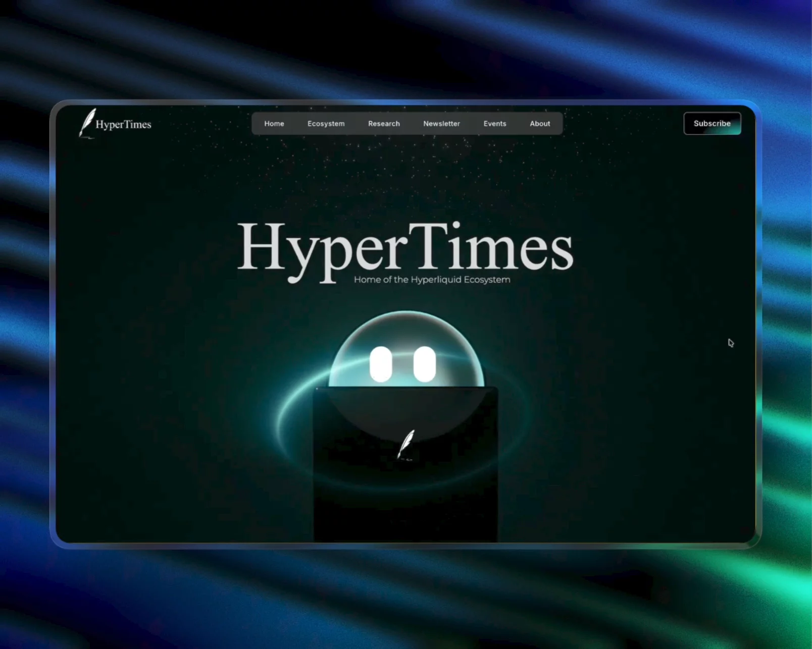Click the HyperTimes feather logo in the header
812x649 pixels.
pos(87,123)
